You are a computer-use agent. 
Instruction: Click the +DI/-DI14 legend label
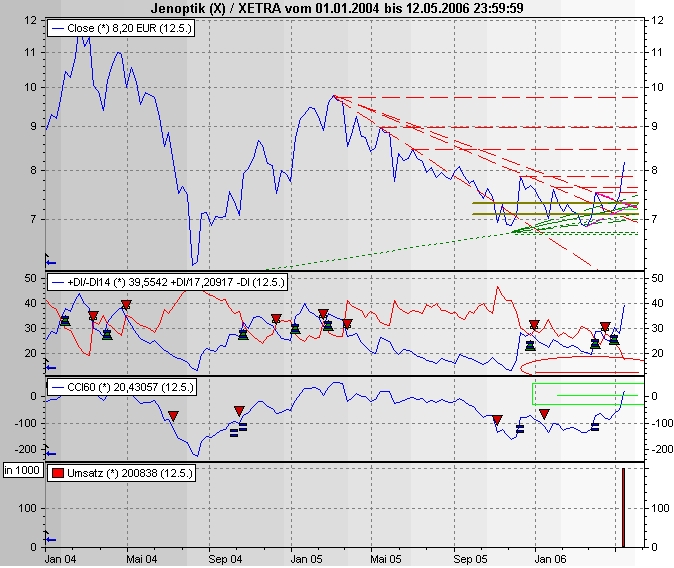coord(167,282)
